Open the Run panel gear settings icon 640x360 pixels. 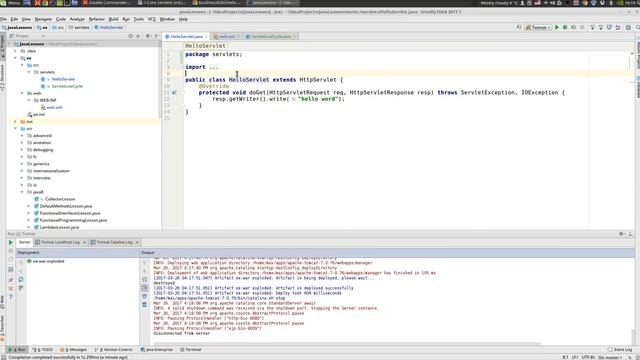click(621, 234)
